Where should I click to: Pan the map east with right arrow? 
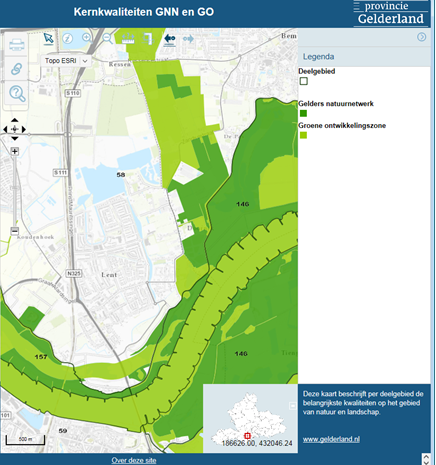[x=24, y=129]
